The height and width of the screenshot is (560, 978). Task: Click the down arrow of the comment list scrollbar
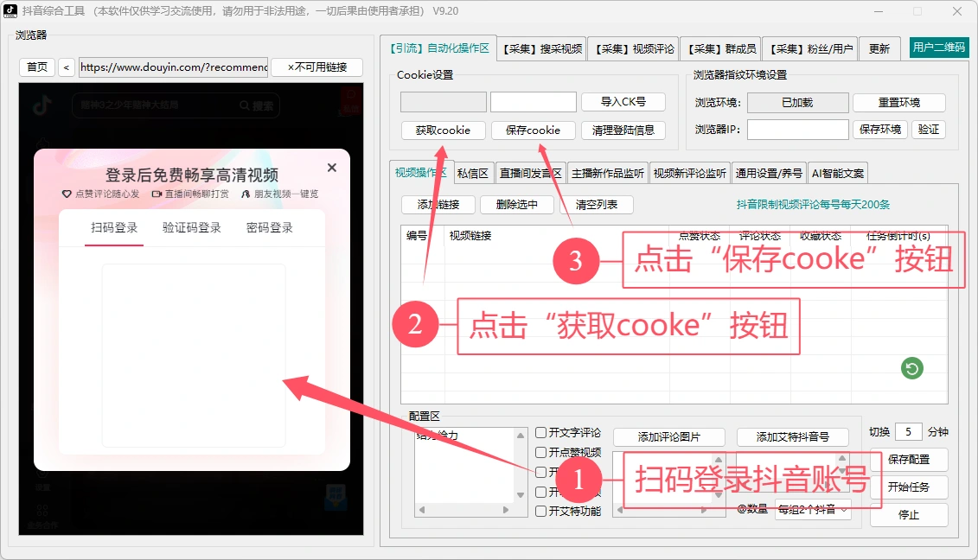pyautogui.click(x=521, y=495)
